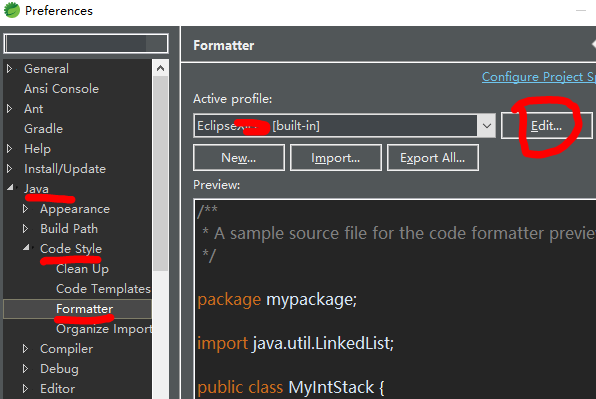Open the Organize Imports preferences page

pos(104,329)
